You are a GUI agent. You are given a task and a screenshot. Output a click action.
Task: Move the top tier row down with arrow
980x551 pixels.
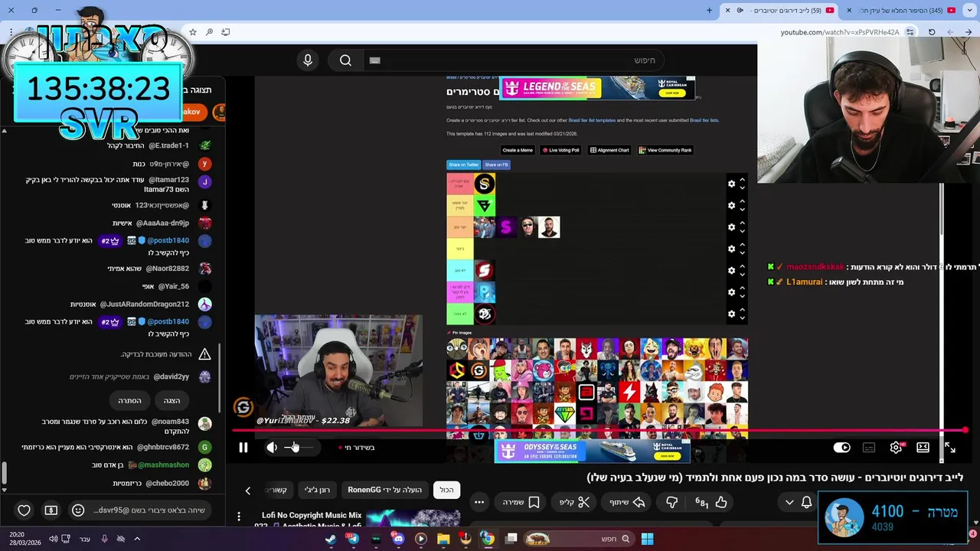[742, 187]
